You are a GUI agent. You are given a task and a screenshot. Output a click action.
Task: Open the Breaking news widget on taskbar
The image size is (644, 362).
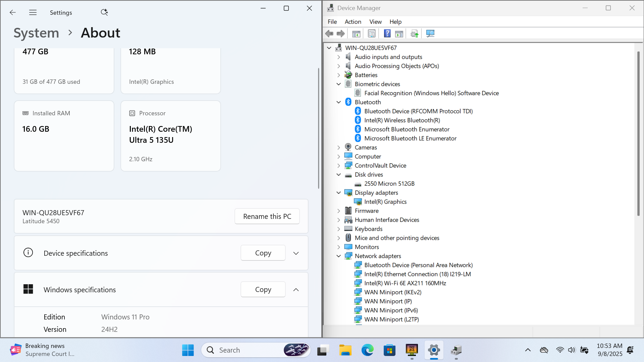coord(42,350)
